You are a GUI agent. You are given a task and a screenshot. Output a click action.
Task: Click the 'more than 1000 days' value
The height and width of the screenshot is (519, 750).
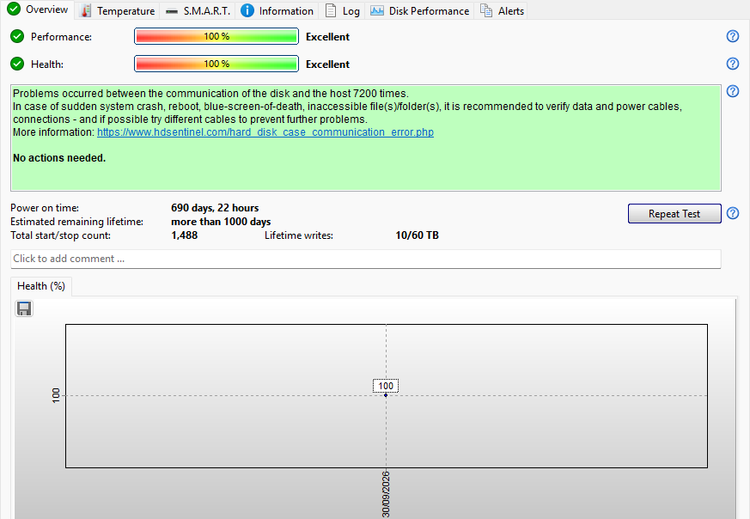(x=221, y=222)
